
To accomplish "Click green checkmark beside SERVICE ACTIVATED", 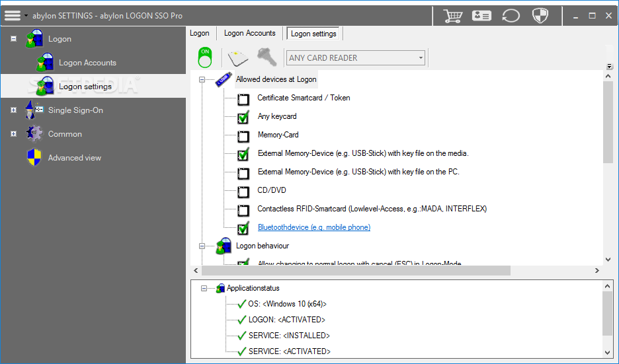I will [241, 351].
